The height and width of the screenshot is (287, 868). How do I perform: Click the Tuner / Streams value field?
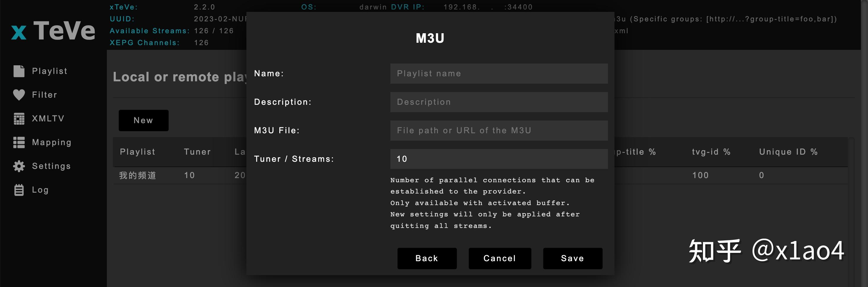pyautogui.click(x=499, y=159)
